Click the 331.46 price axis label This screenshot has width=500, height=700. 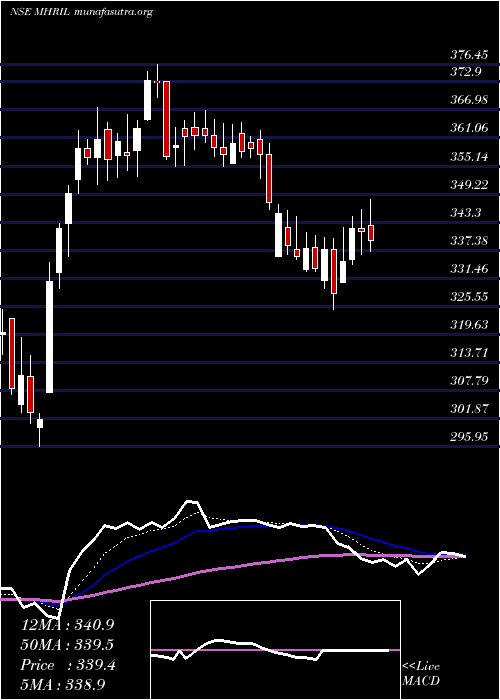tap(469, 269)
